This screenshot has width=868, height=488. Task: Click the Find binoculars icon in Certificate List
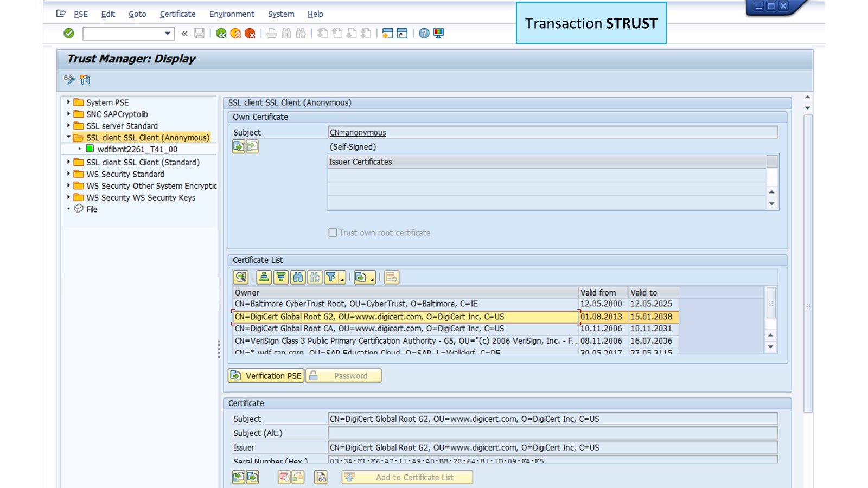point(298,278)
